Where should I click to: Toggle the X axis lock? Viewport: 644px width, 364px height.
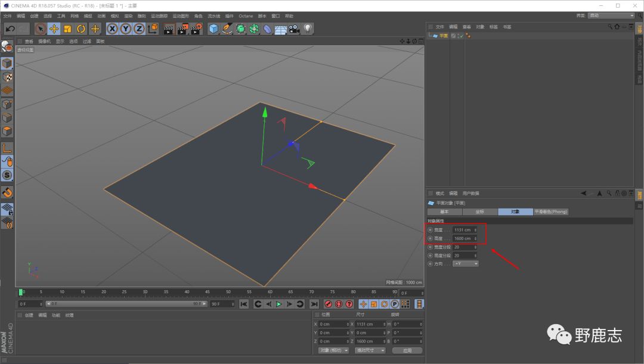112,29
